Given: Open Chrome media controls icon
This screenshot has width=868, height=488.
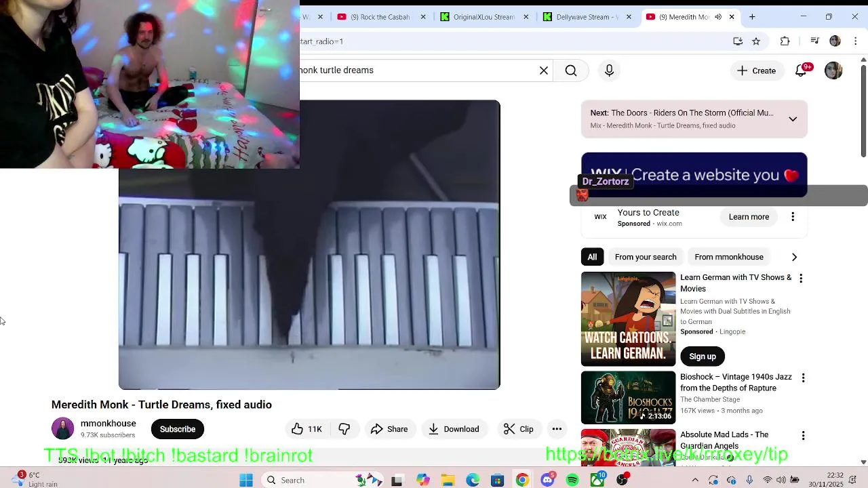Looking at the screenshot, I should point(814,41).
